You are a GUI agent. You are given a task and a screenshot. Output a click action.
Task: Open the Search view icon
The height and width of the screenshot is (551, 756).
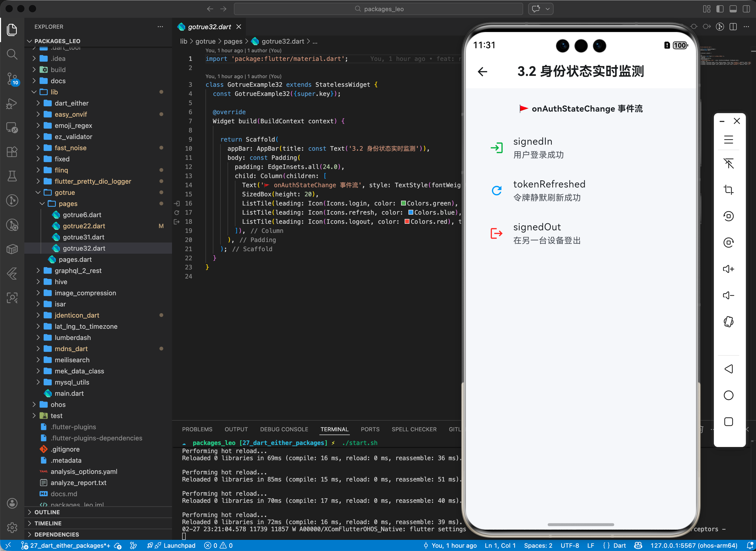[12, 54]
